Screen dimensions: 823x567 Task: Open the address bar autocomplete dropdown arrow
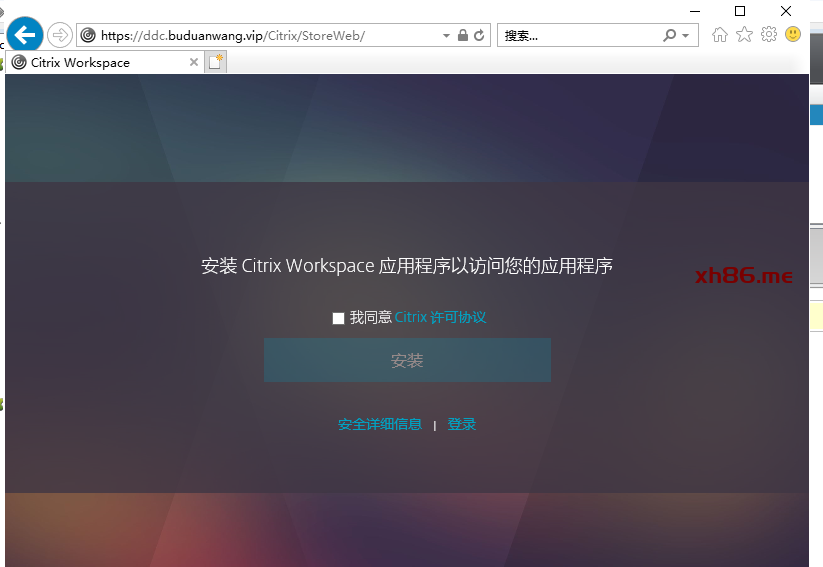point(446,36)
